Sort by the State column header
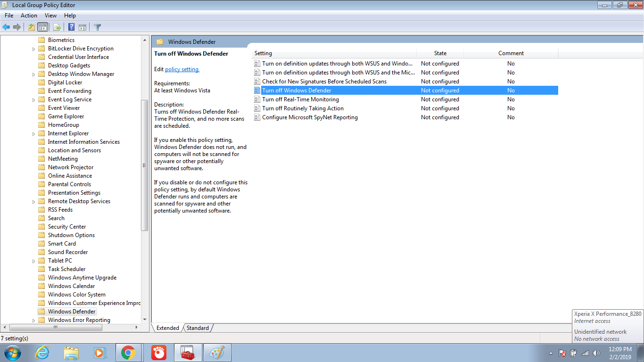The width and height of the screenshot is (644, 362). point(440,53)
